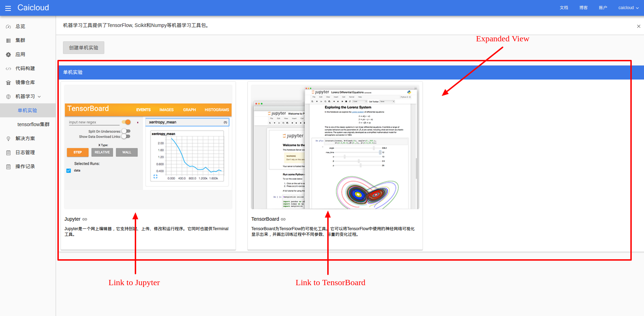Image resolution: width=644 pixels, height=316 pixels.
Task: Open the hamburger menu icon
Action: (x=8, y=8)
